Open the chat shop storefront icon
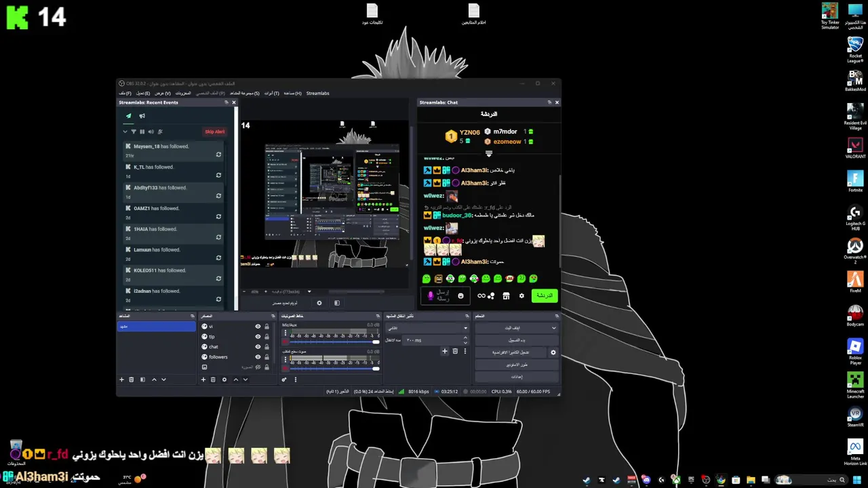Screen dimensions: 868x488 pyautogui.click(x=506, y=296)
